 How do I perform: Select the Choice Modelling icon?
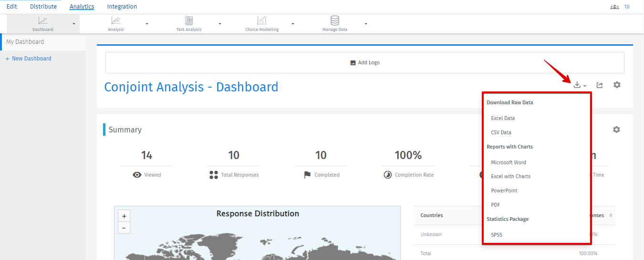point(262,20)
